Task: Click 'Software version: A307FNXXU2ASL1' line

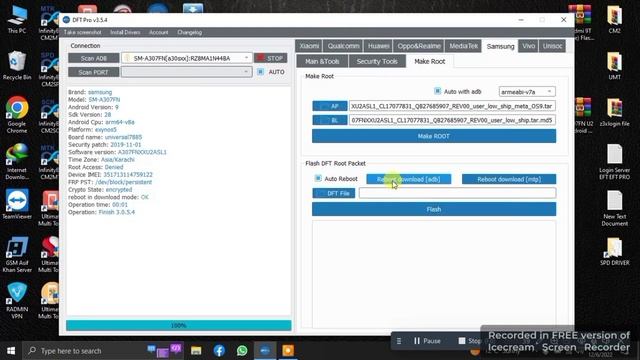Action: [x=117, y=152]
